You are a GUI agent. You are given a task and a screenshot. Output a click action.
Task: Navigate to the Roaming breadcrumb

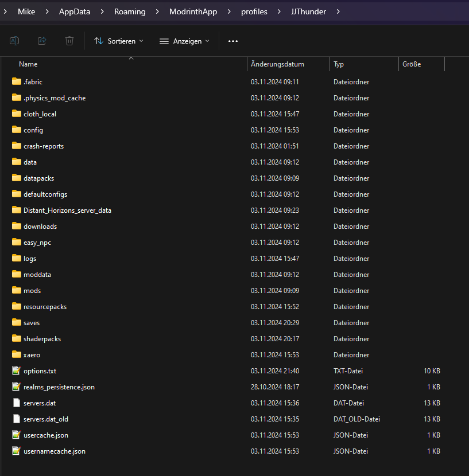[x=130, y=11]
